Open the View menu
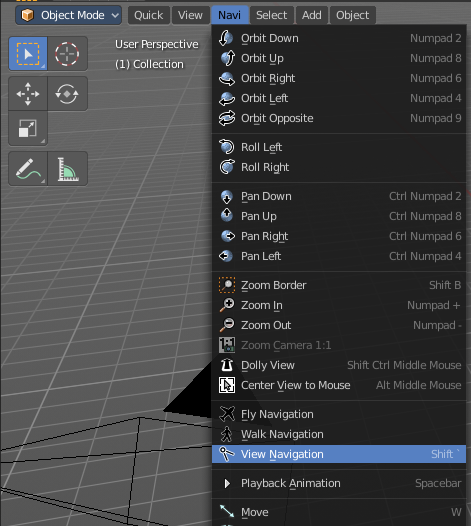 (190, 15)
